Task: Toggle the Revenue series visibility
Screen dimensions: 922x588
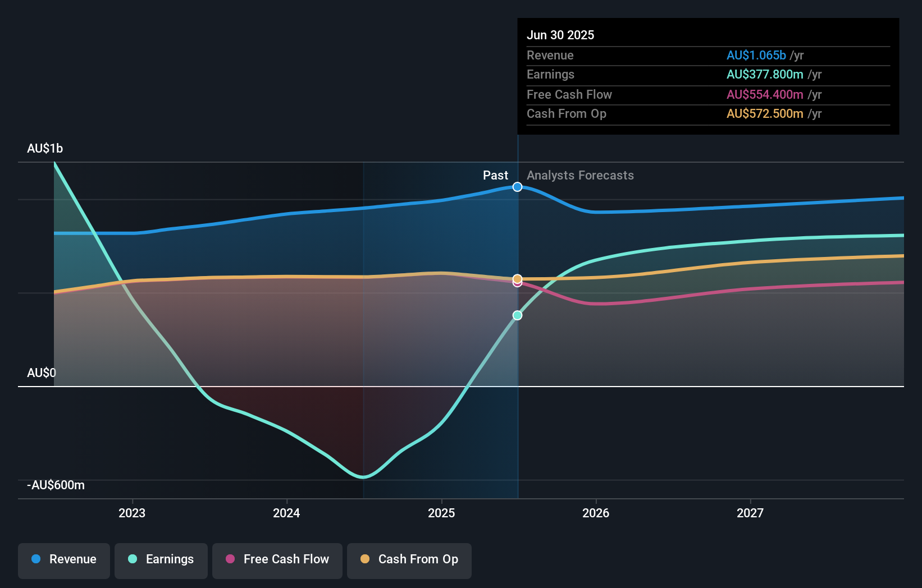Action: click(63, 559)
